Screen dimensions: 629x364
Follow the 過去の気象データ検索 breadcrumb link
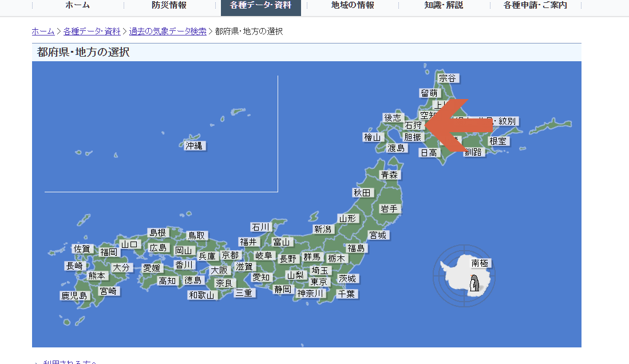(168, 31)
